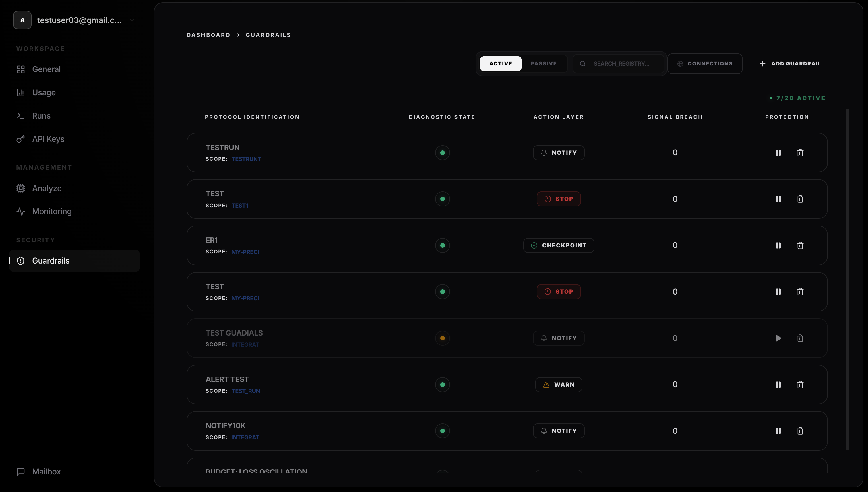Delete the TESTRUN guardrail with trash icon
This screenshot has height=492, width=868.
point(800,153)
